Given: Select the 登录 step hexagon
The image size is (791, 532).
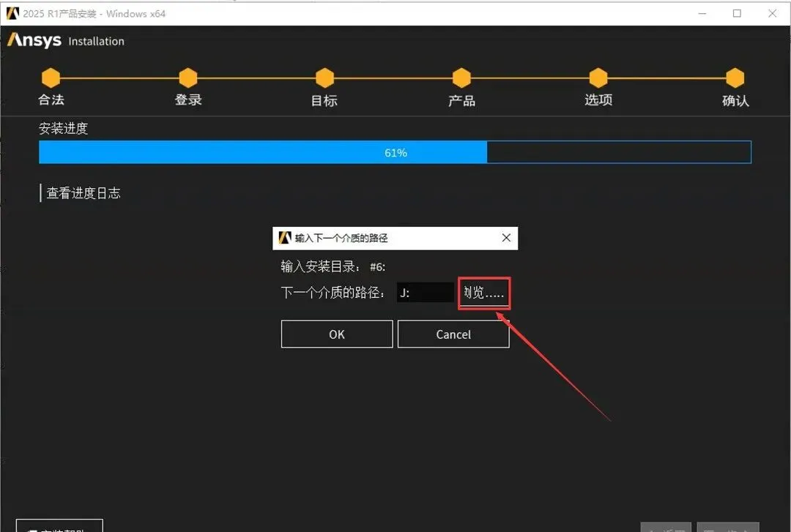Looking at the screenshot, I should [188, 78].
